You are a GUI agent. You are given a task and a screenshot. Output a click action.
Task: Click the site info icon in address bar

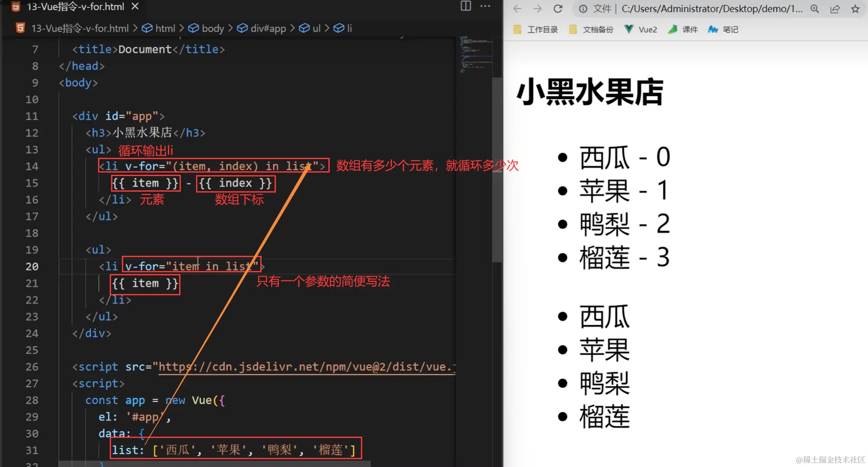pos(583,9)
